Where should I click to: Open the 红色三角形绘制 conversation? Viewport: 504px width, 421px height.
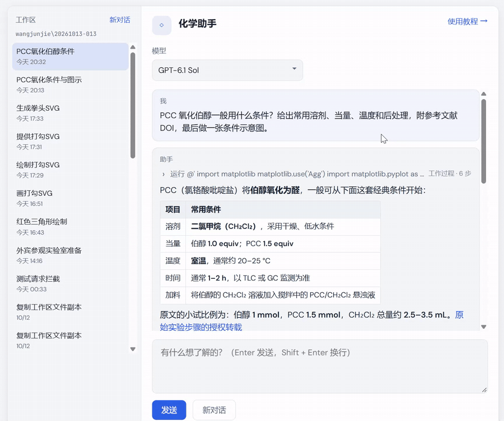tap(71, 227)
